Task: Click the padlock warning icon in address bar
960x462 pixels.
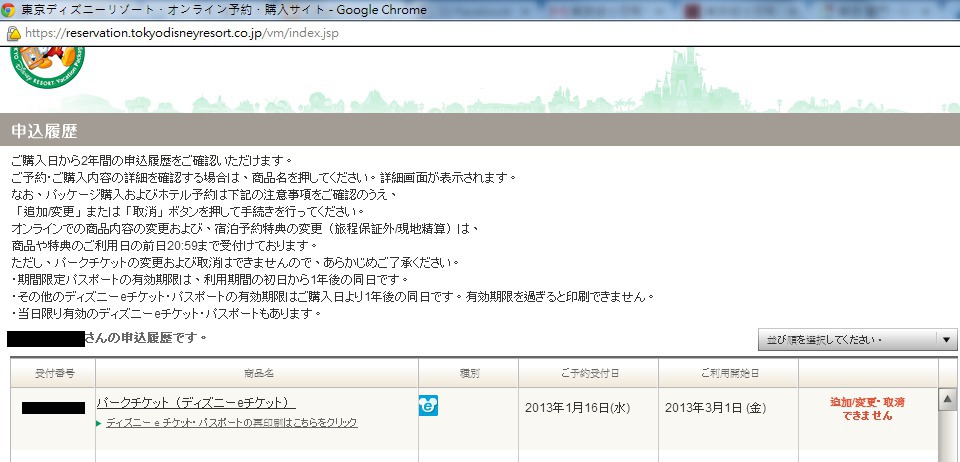Action: [x=14, y=32]
